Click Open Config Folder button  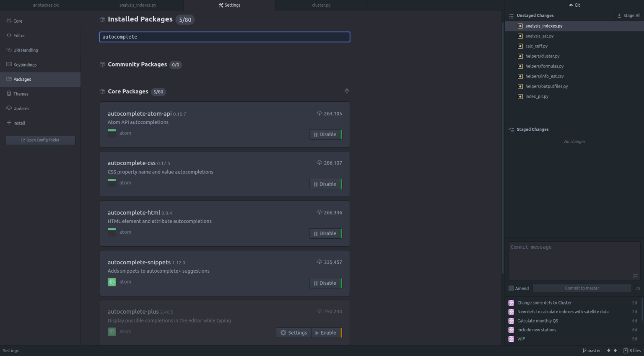40,140
